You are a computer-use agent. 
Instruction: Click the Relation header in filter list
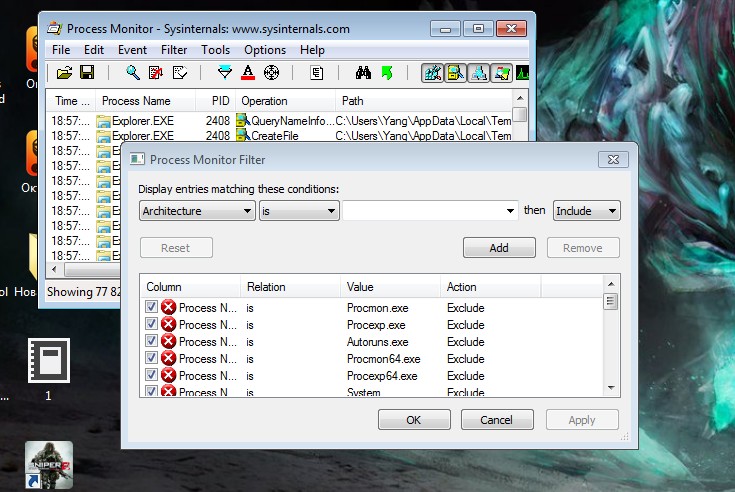point(291,287)
